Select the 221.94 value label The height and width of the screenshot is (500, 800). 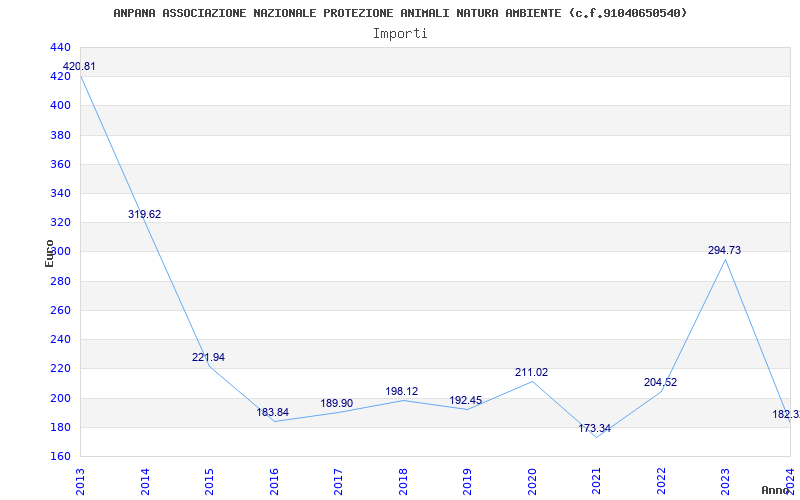pos(208,357)
